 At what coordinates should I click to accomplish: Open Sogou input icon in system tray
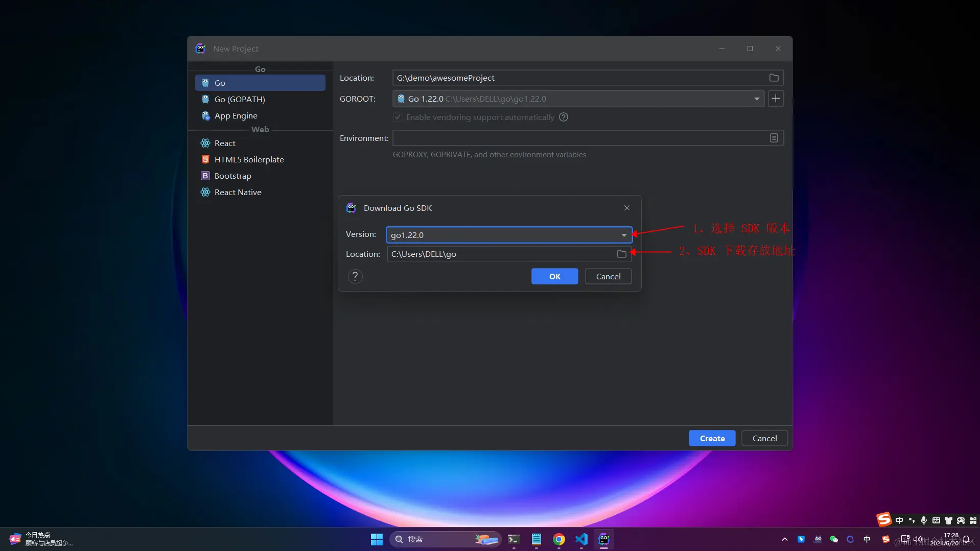coord(885,539)
